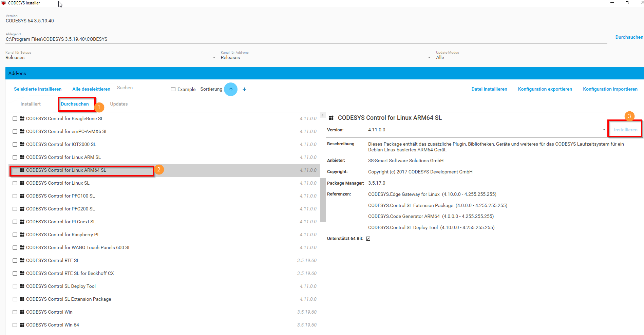The width and height of the screenshot is (644, 335).
Task: Open the Kanal für Setups dropdown
Action: [x=213, y=57]
